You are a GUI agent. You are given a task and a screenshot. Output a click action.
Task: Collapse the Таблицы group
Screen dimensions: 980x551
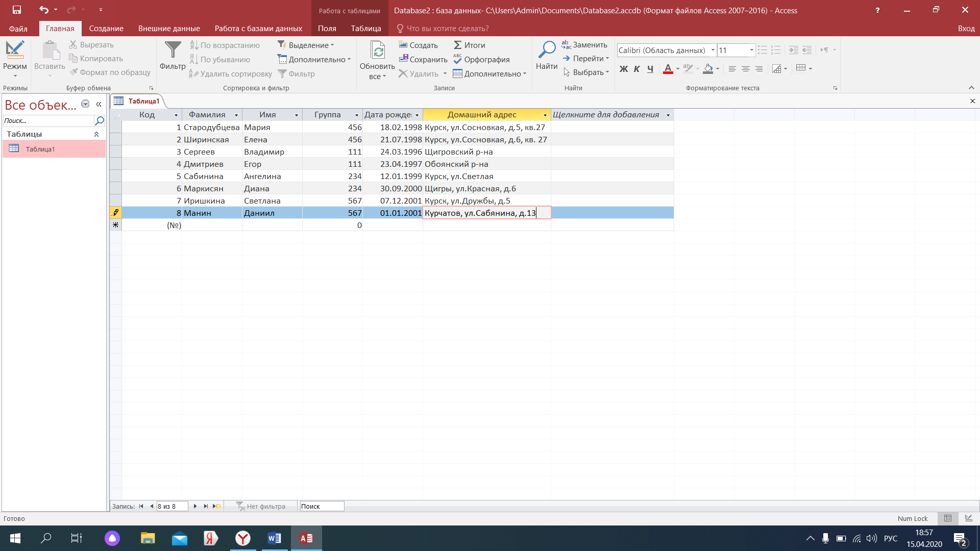tap(96, 134)
